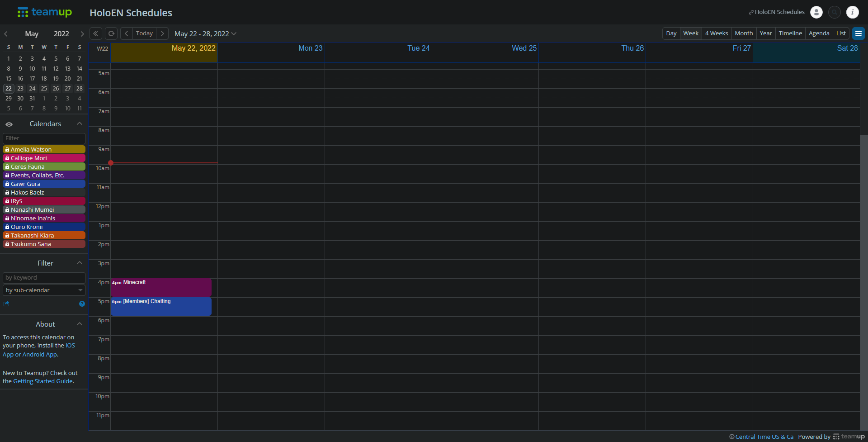Collapse the Calendars panel
The width and height of the screenshot is (868, 442).
click(80, 124)
